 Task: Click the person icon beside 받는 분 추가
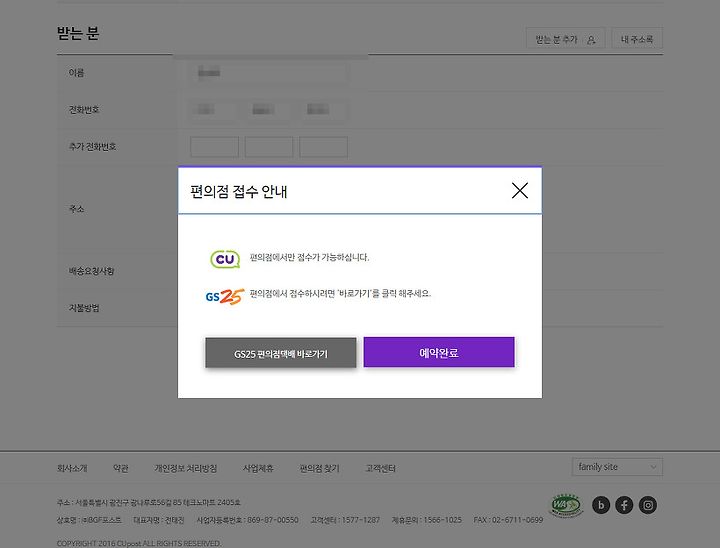591,40
